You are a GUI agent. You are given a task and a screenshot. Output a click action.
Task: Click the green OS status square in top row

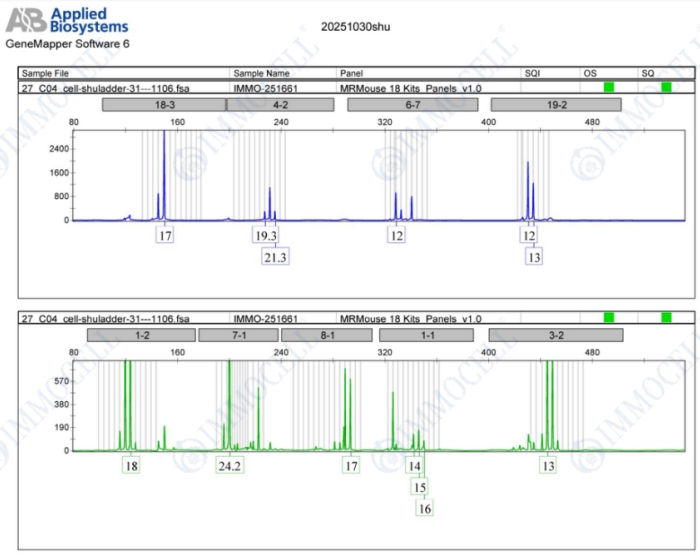609,88
